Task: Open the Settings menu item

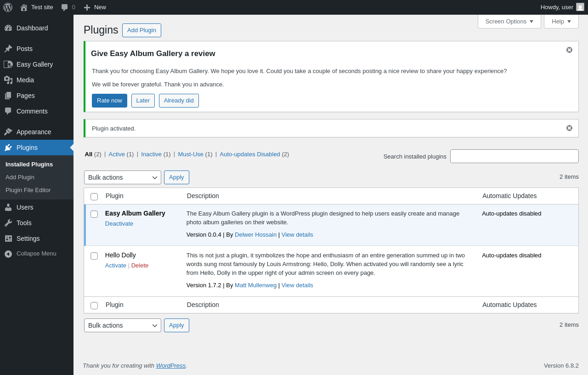Action: (x=37, y=239)
